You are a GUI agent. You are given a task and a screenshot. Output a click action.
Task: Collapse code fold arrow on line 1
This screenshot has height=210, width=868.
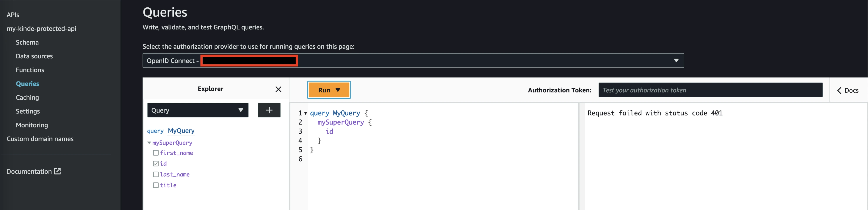(306, 113)
